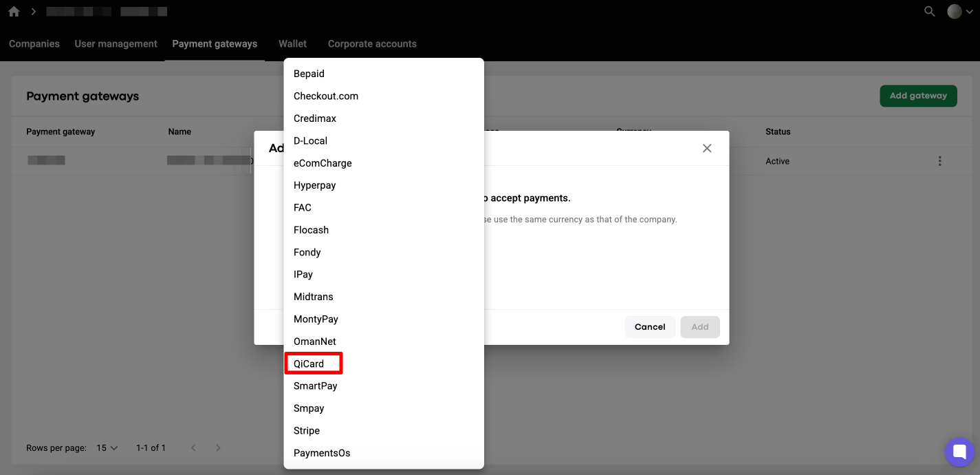Viewport: 980px width, 475px height.
Task: Choose Smpay gateway option
Action: (x=384, y=408)
